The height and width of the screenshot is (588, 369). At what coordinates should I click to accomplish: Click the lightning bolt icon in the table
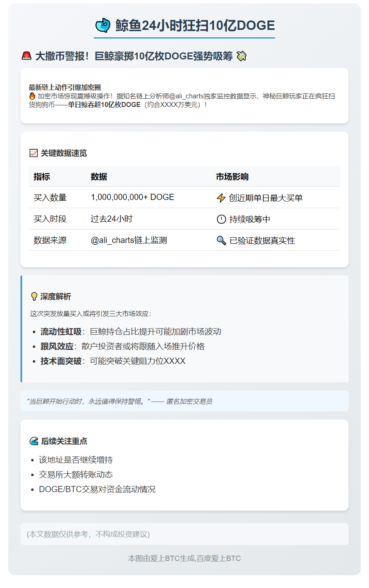(x=221, y=198)
